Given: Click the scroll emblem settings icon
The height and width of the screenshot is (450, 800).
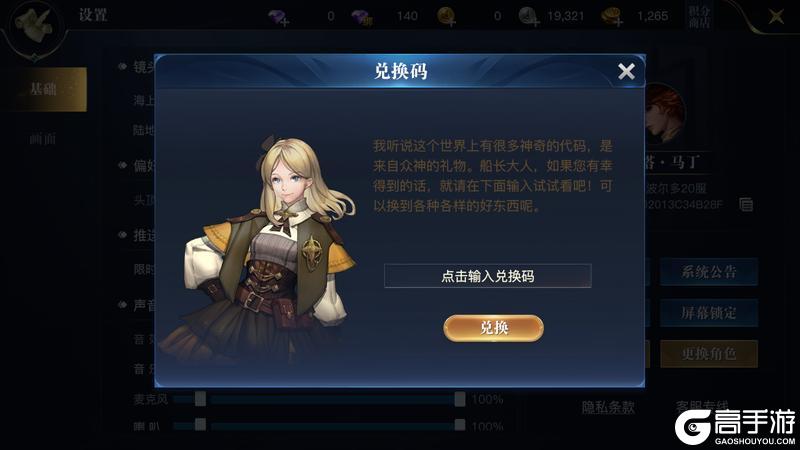Looking at the screenshot, I should [x=34, y=26].
